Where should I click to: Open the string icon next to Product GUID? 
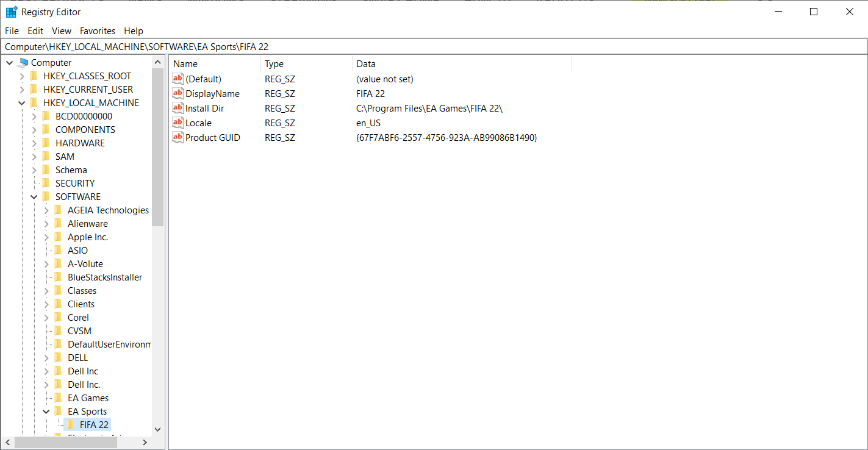pyautogui.click(x=178, y=137)
